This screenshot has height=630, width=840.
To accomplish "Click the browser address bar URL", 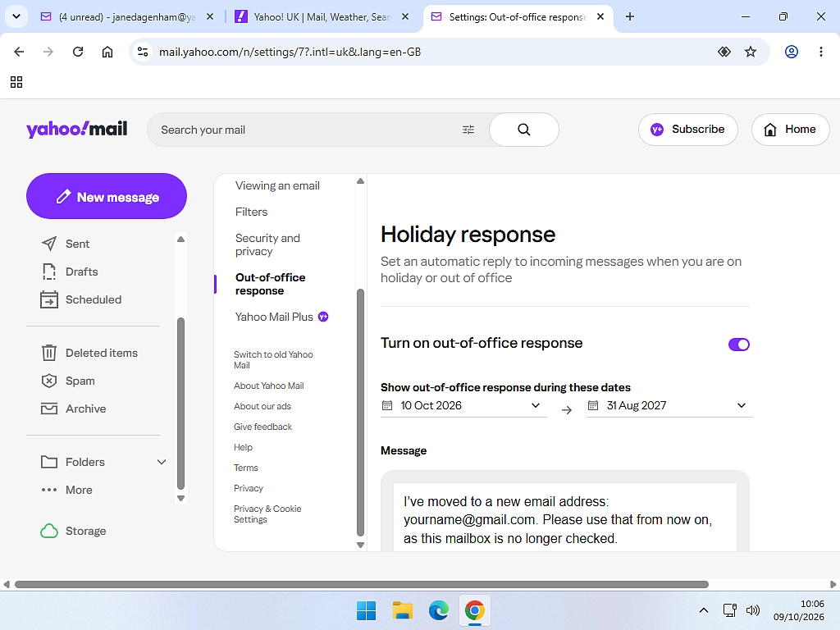I will tap(290, 52).
